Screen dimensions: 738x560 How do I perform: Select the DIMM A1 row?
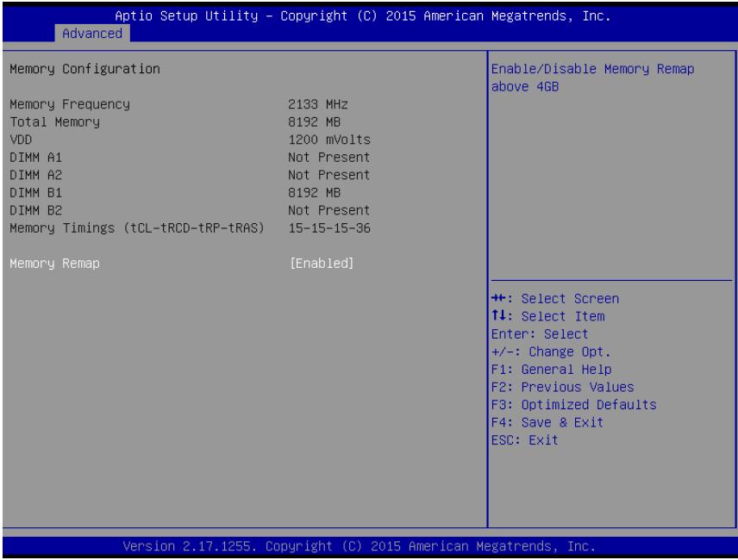pyautogui.click(x=190, y=157)
